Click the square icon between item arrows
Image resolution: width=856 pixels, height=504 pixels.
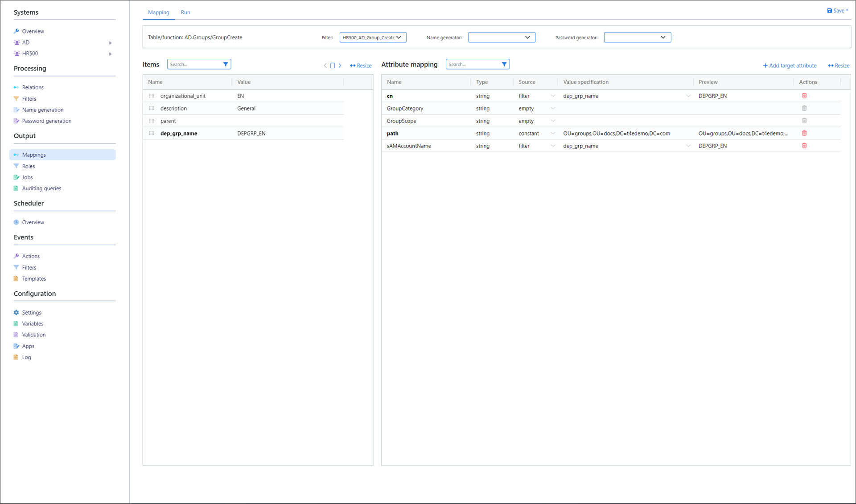[x=332, y=66]
